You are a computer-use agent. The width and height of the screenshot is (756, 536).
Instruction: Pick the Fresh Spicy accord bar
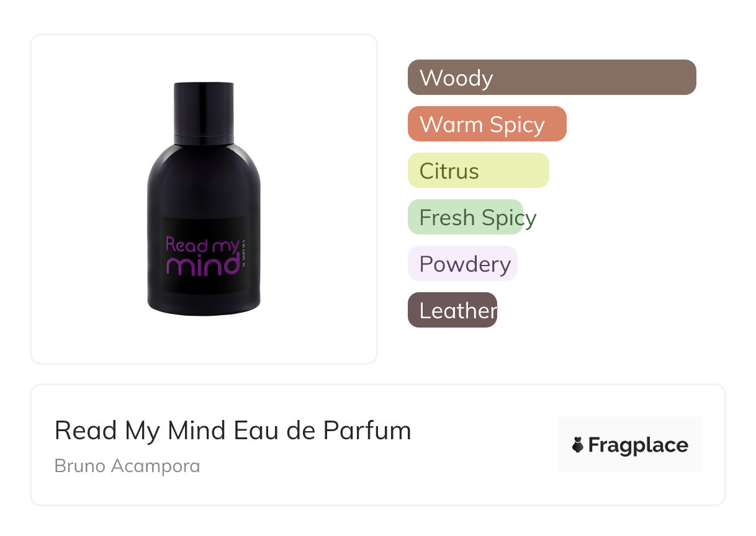click(466, 217)
